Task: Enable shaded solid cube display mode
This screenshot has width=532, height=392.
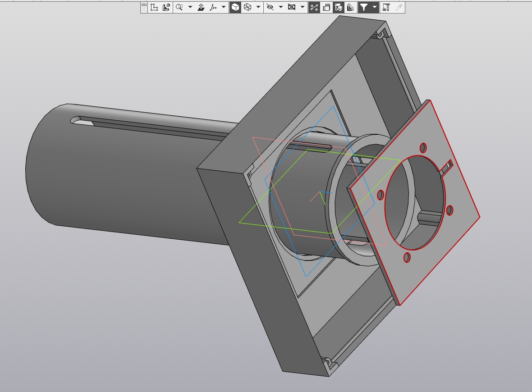Action: click(x=235, y=7)
